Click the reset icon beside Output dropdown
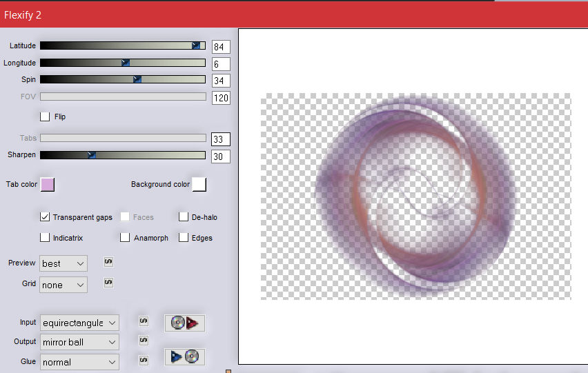 coord(144,341)
